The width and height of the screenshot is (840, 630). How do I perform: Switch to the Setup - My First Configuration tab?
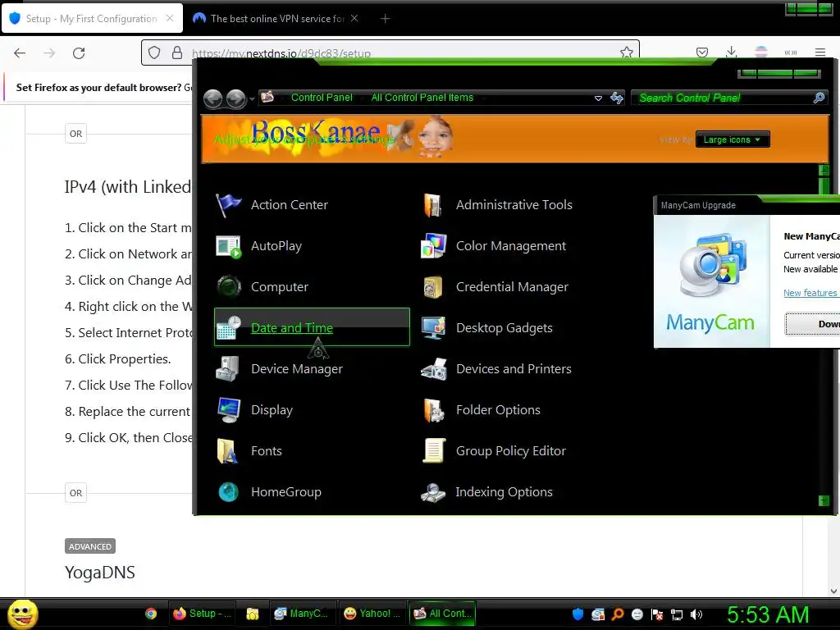point(92,18)
